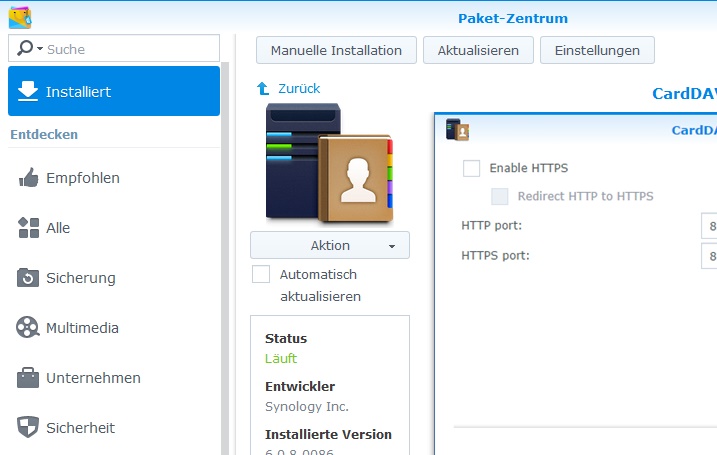Open the Alle category

pyautogui.click(x=114, y=228)
